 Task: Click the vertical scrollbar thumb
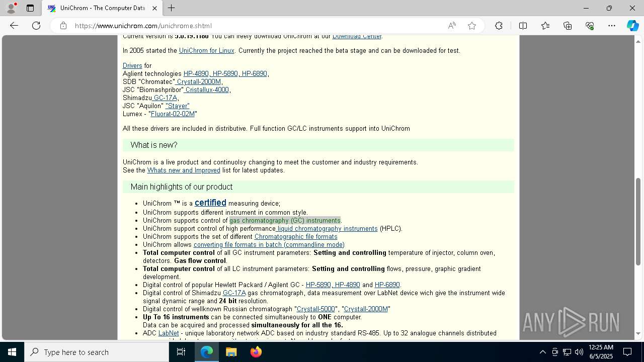[x=638, y=221]
